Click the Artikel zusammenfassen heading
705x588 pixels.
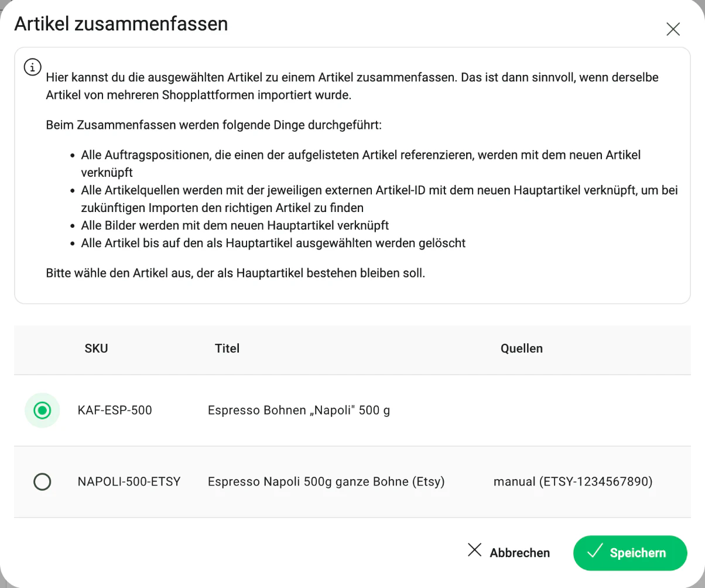pyautogui.click(x=121, y=24)
